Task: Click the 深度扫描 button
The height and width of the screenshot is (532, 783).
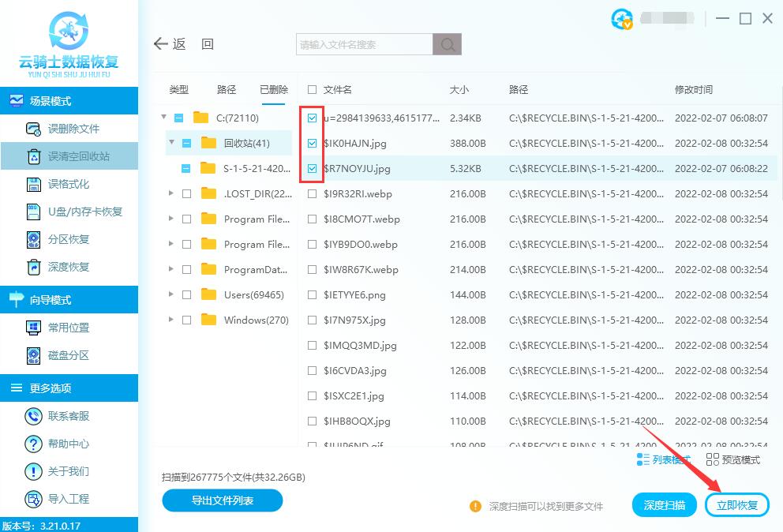Action: tap(664, 505)
